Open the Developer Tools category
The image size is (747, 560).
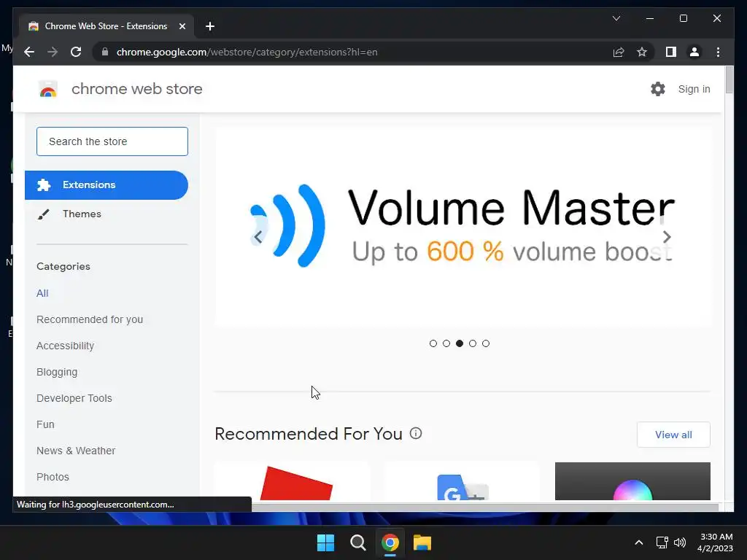pos(74,398)
